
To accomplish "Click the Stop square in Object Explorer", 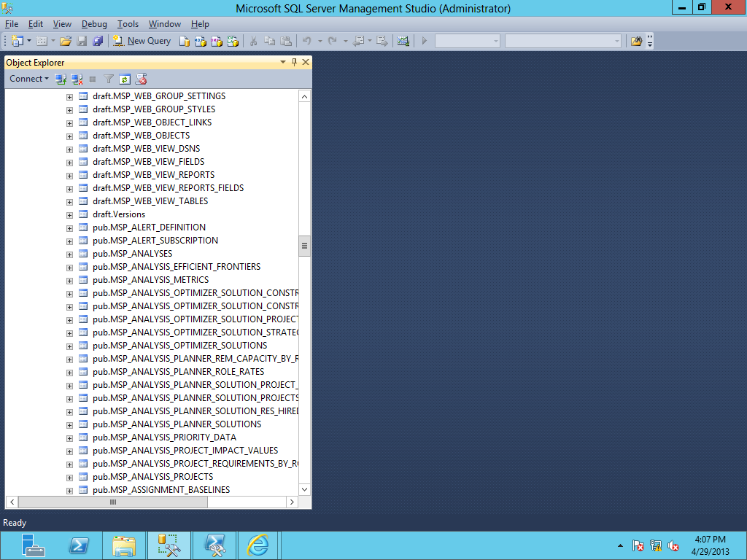I will [93, 79].
